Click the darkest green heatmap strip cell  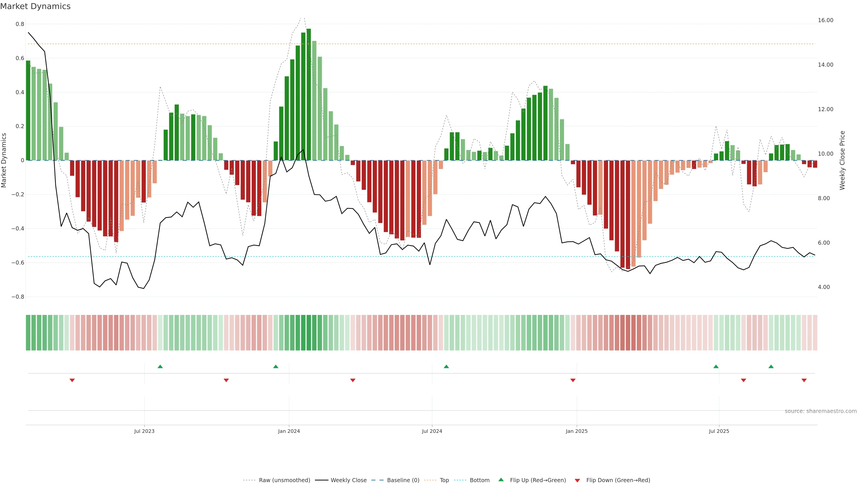click(x=309, y=333)
